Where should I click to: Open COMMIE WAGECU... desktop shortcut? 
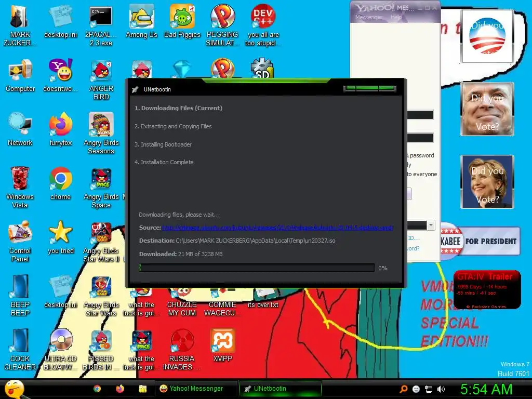222,303
